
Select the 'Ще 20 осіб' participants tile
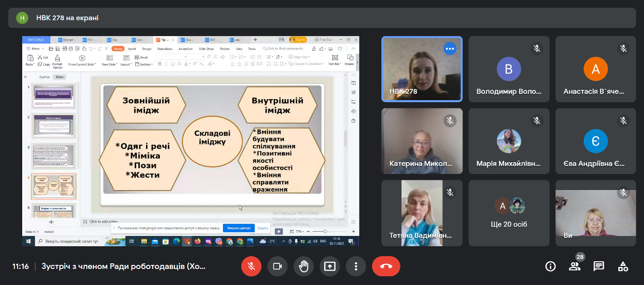pyautogui.click(x=509, y=213)
